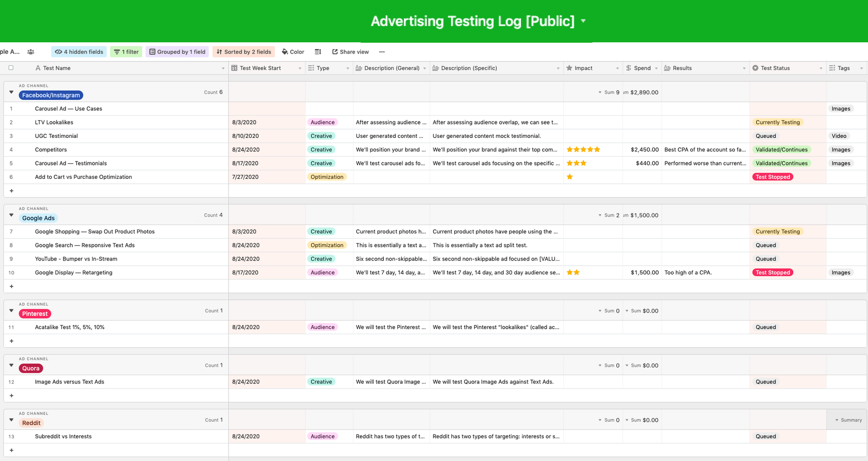
Task: Open the 1 filter button
Action: (126, 52)
